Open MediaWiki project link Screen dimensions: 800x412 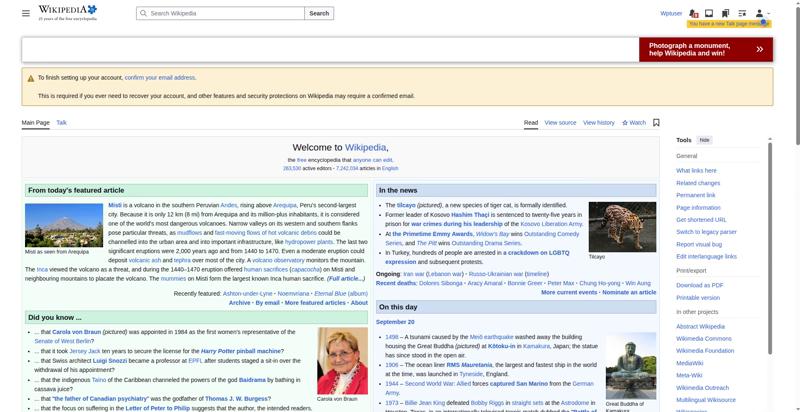pos(689,363)
